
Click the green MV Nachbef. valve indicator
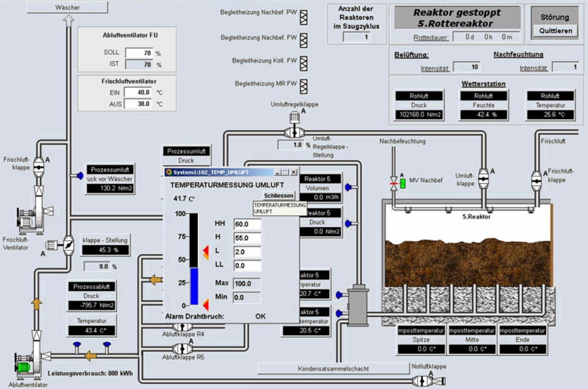tap(403, 183)
